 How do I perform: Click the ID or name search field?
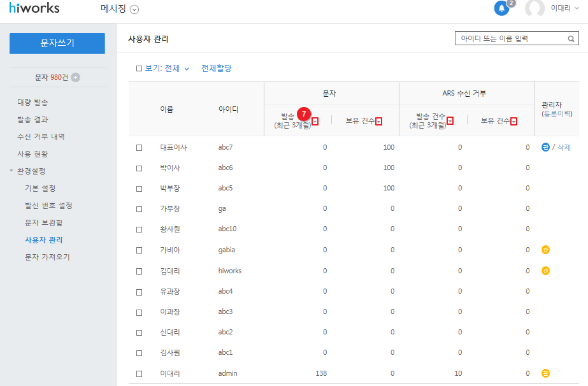510,39
